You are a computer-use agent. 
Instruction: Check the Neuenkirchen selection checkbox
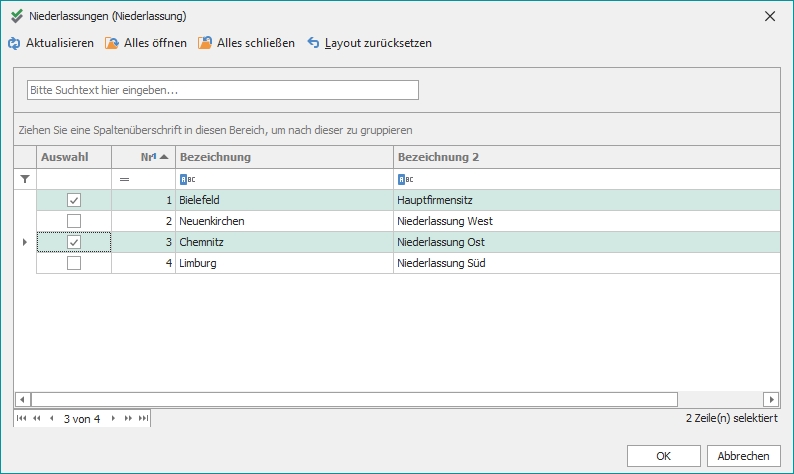click(x=74, y=221)
